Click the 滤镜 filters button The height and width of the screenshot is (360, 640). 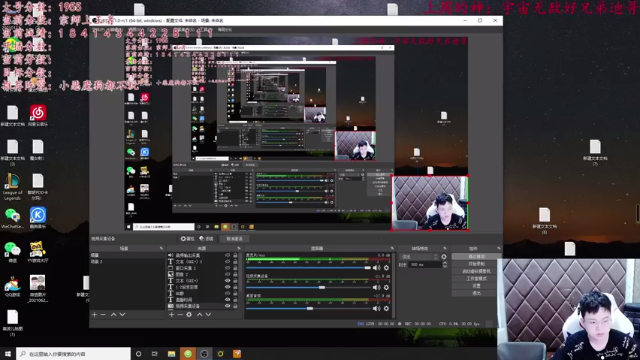(207, 239)
